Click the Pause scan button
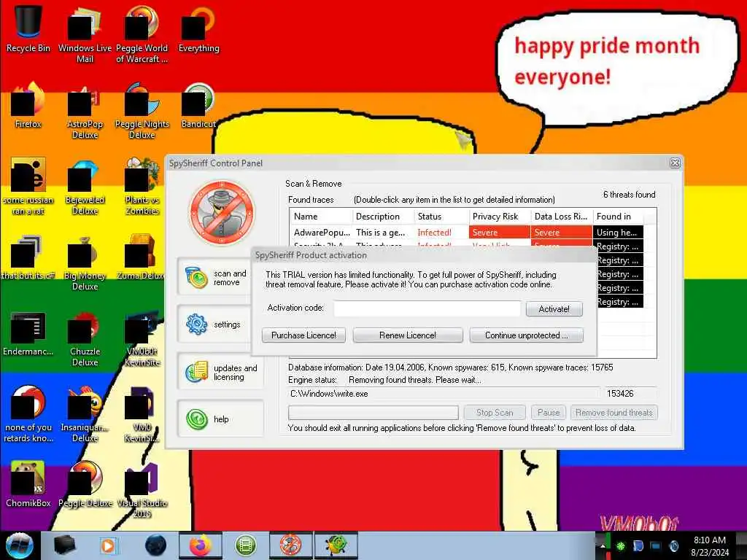Image resolution: width=747 pixels, height=560 pixels. (549, 413)
